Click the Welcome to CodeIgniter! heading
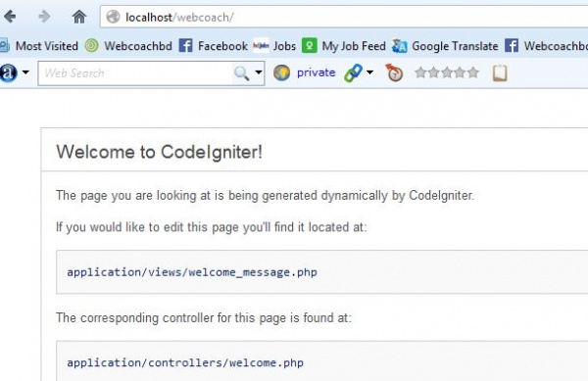 coord(160,152)
